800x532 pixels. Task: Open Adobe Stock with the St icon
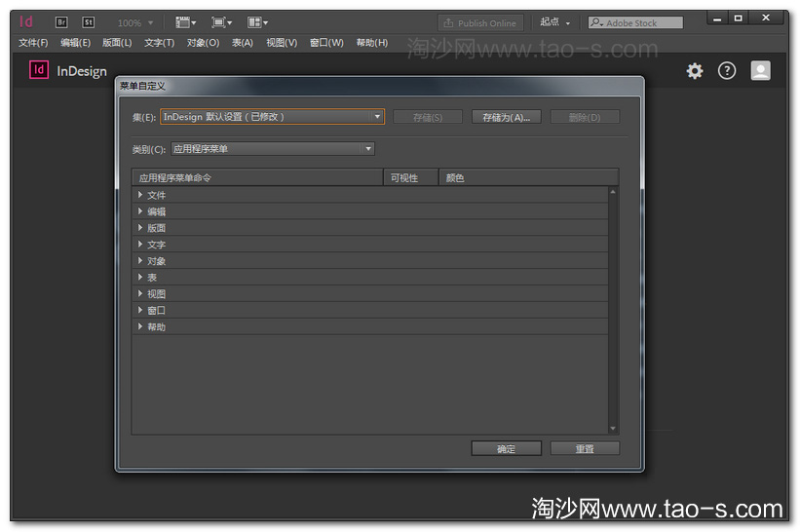[89, 22]
